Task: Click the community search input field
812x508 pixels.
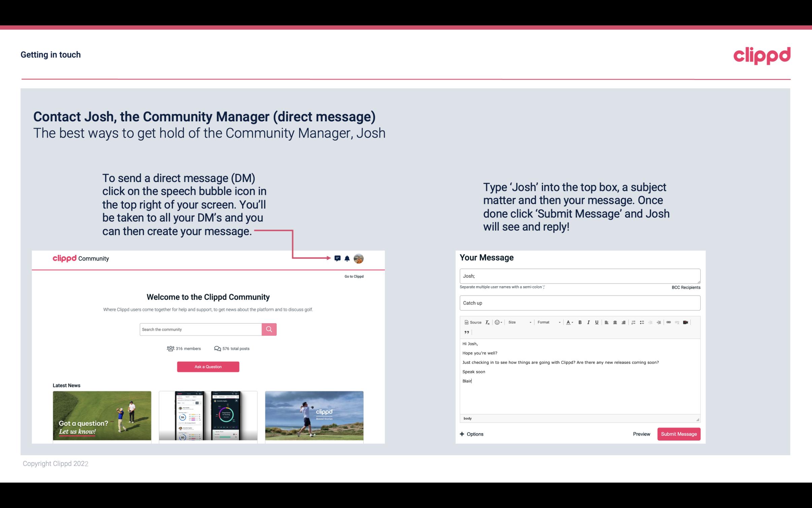Action: [x=200, y=329]
